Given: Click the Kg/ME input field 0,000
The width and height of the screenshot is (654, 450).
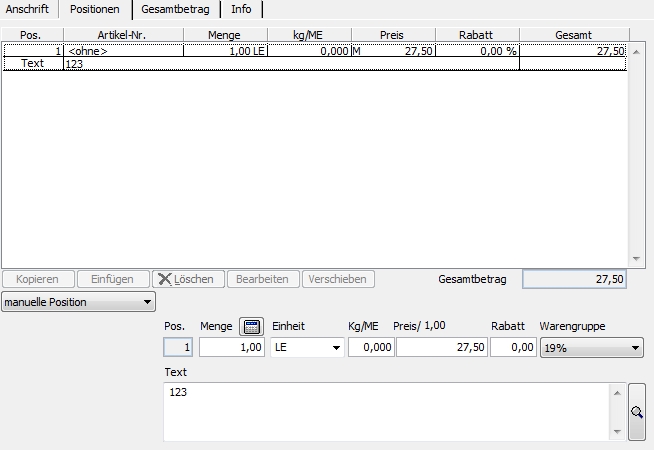Looking at the screenshot, I should point(371,347).
